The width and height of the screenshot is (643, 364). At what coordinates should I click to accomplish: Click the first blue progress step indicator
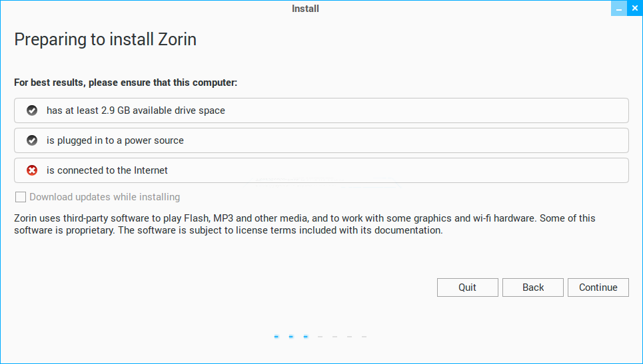(277, 337)
